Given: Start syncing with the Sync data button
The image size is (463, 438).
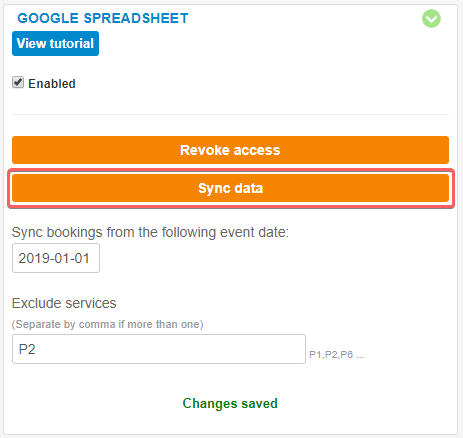Looking at the screenshot, I should pyautogui.click(x=230, y=188).
